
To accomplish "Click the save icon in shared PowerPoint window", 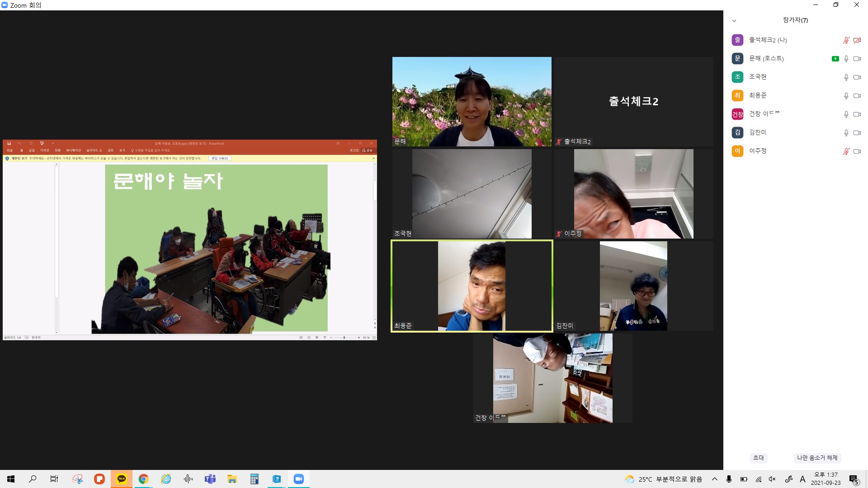I will tap(9, 143).
